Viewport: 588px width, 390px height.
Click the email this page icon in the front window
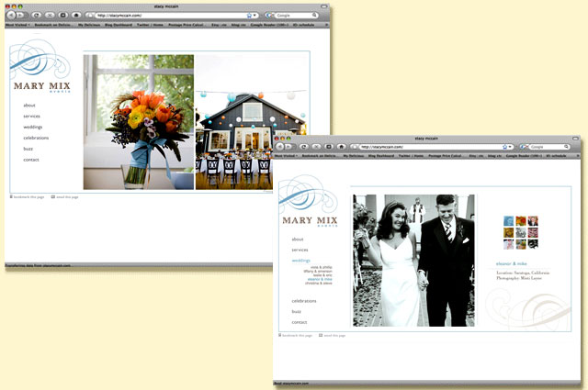click(x=321, y=335)
